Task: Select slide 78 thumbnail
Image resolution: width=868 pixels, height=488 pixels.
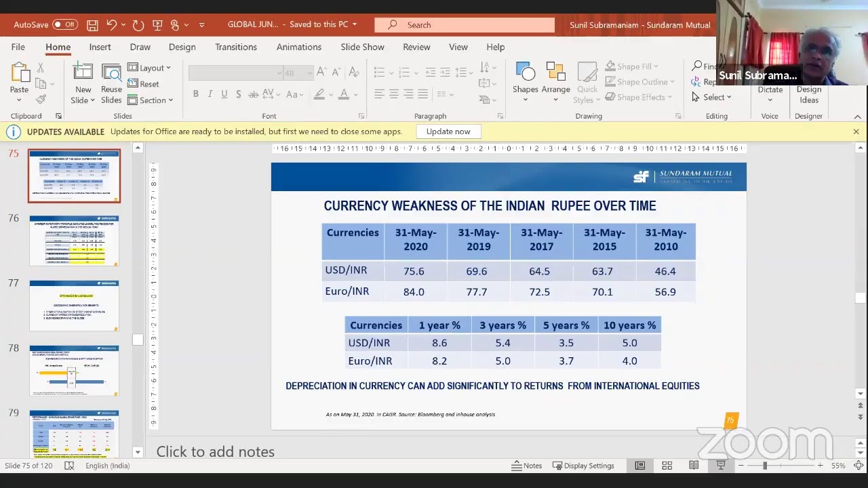Action: point(74,371)
